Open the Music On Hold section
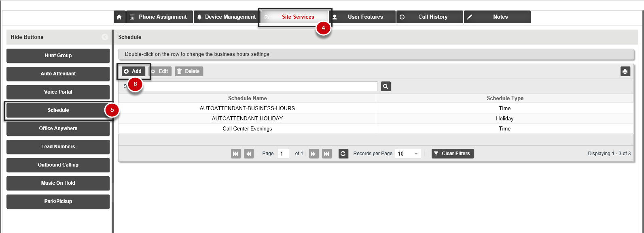Viewport: 644px width, 233px height. click(58, 183)
